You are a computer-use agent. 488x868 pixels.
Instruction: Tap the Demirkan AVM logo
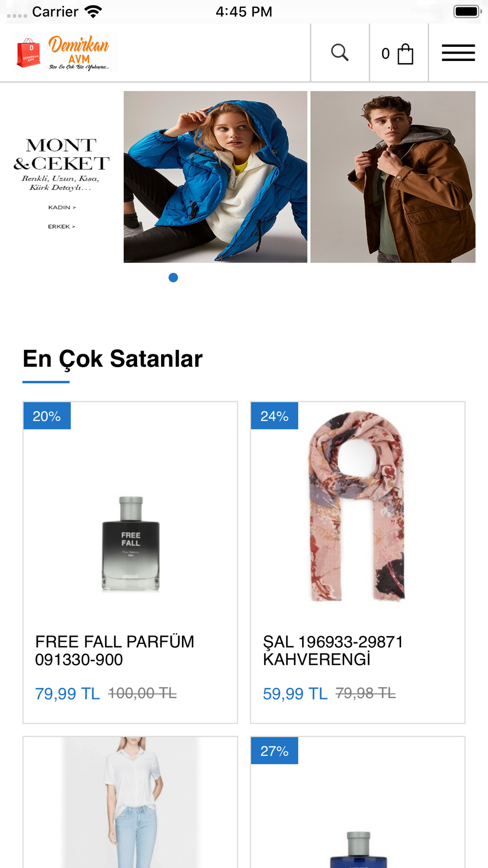(x=63, y=52)
